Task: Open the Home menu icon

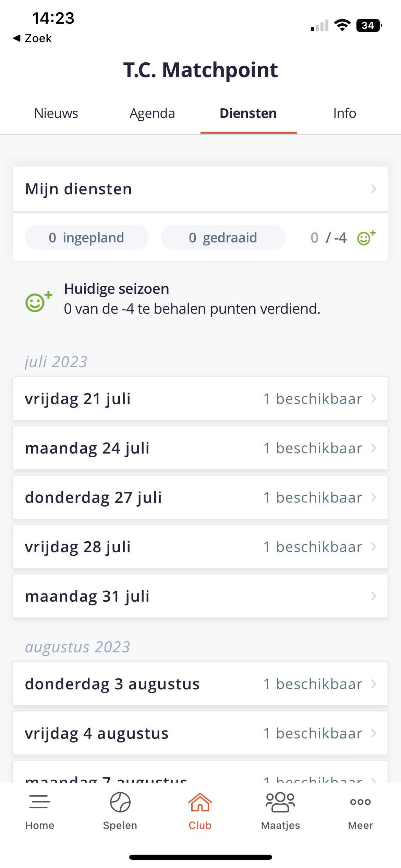Action: pyautogui.click(x=40, y=802)
